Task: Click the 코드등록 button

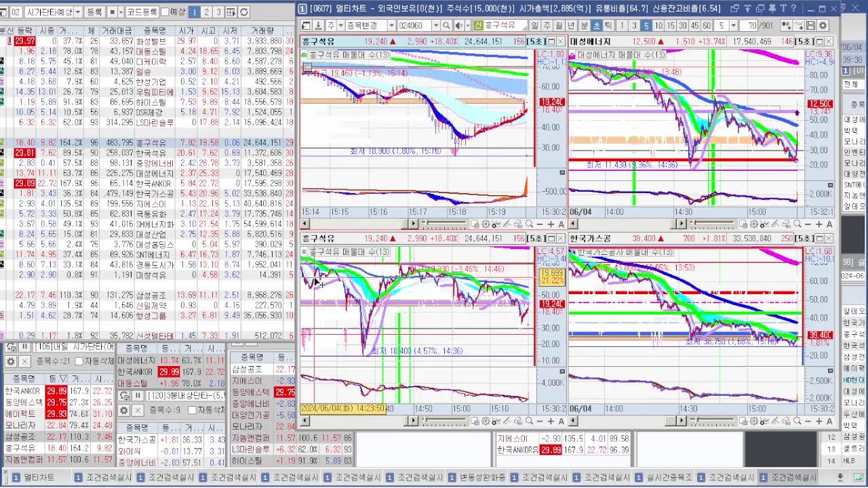Action: pos(142,12)
